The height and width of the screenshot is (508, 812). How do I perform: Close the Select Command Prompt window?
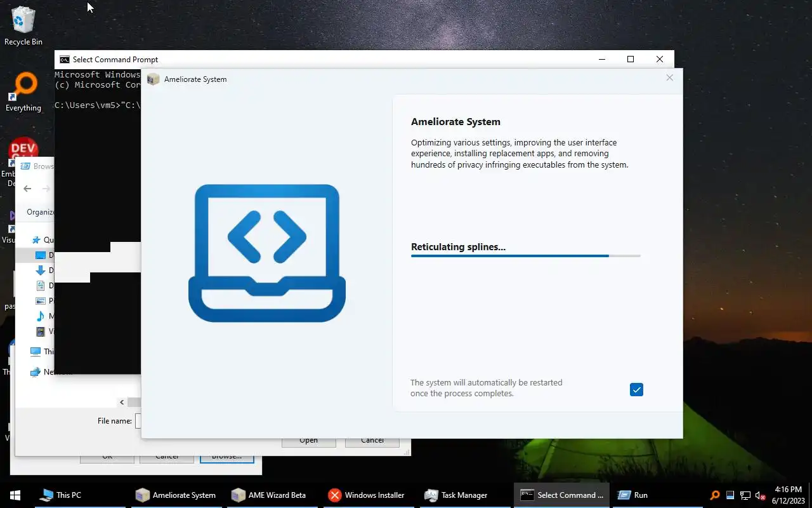pyautogui.click(x=660, y=59)
